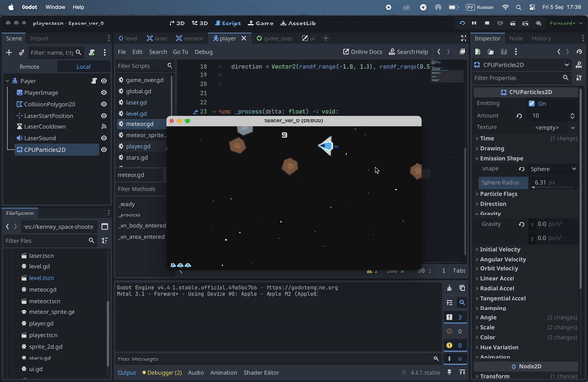Go to previous edited script arrow
588x382 pixels.
(x=439, y=52)
